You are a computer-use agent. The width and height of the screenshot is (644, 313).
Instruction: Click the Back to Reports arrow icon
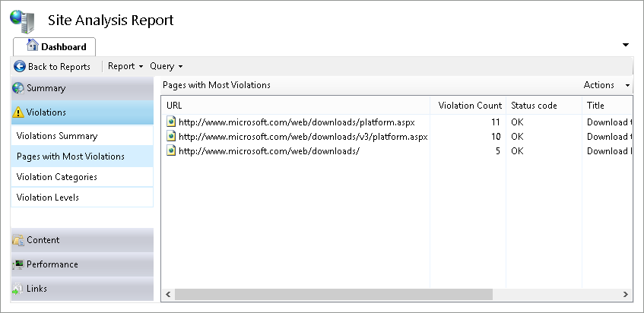pyautogui.click(x=20, y=67)
